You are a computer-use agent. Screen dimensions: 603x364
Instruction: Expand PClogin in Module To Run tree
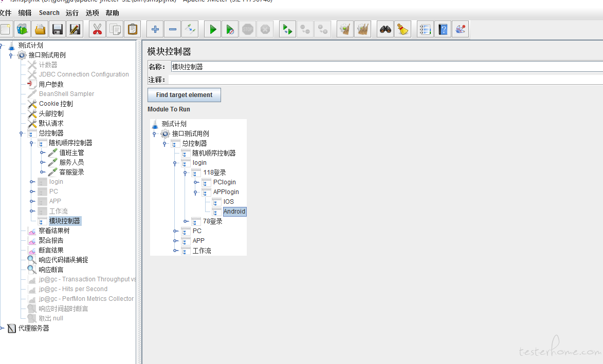point(196,182)
